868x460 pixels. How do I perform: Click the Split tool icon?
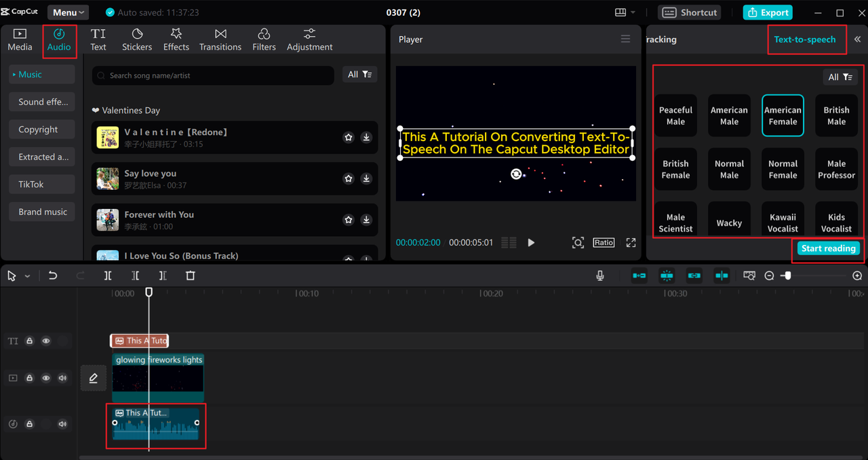pyautogui.click(x=108, y=275)
